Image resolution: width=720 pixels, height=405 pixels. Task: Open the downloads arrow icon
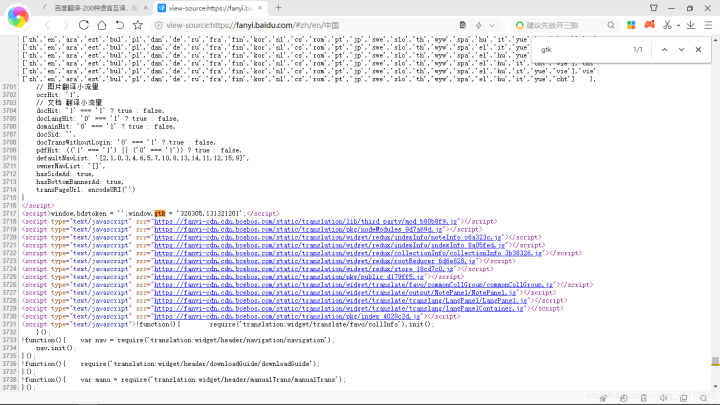(x=691, y=25)
